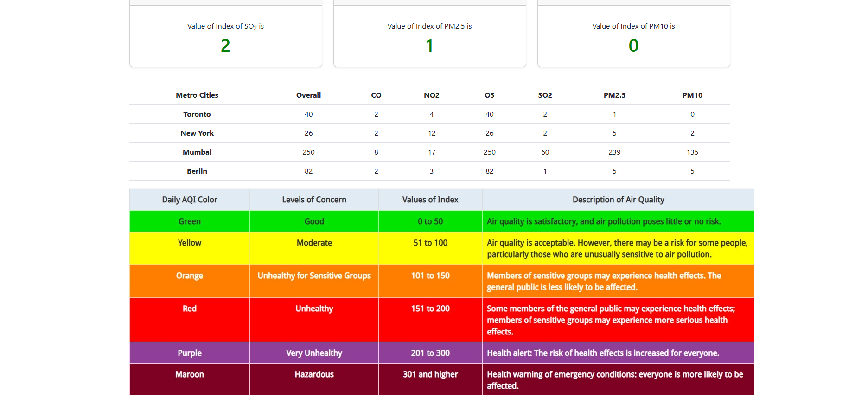Click the '101 to 150' index range

[430, 281]
